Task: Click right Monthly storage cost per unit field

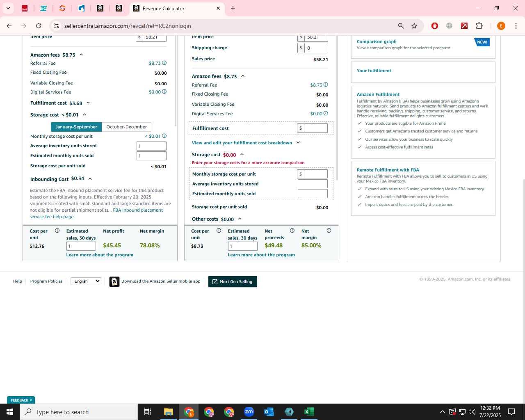Action: pos(316,174)
